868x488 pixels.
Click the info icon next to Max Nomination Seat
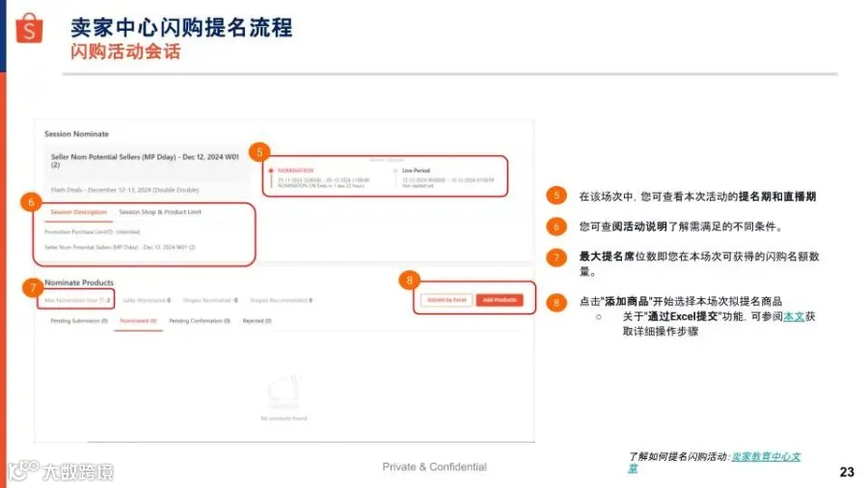click(x=101, y=301)
